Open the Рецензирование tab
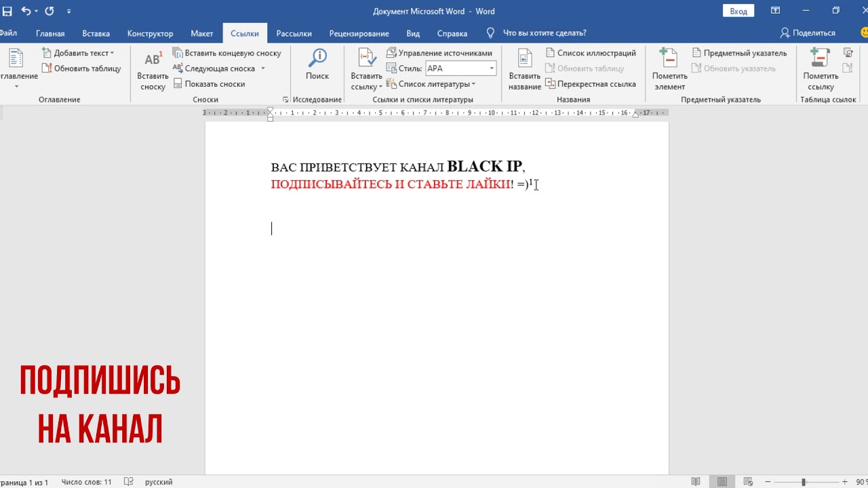Screen dimensions: 868x488 [359, 33]
